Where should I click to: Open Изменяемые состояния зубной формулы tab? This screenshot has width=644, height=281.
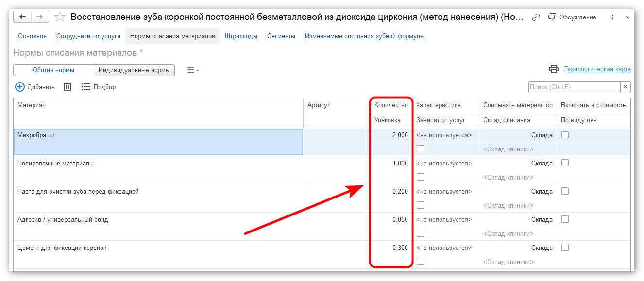pos(365,36)
